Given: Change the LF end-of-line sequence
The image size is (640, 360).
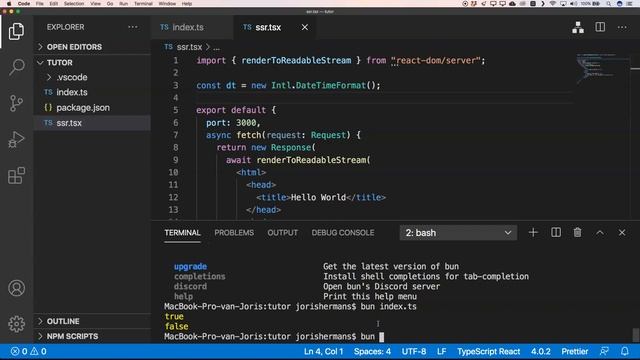Looking at the screenshot, I should pos(441,351).
